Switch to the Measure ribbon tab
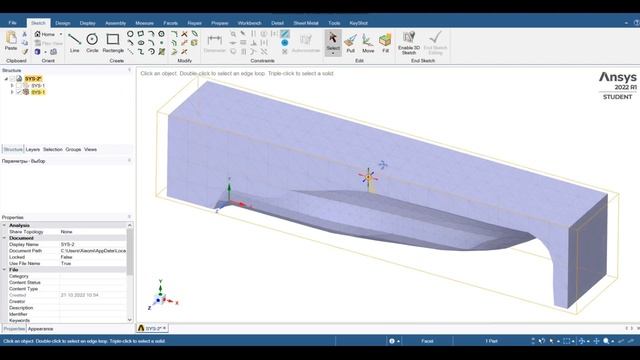This screenshot has width=640, height=360. pos(144,23)
